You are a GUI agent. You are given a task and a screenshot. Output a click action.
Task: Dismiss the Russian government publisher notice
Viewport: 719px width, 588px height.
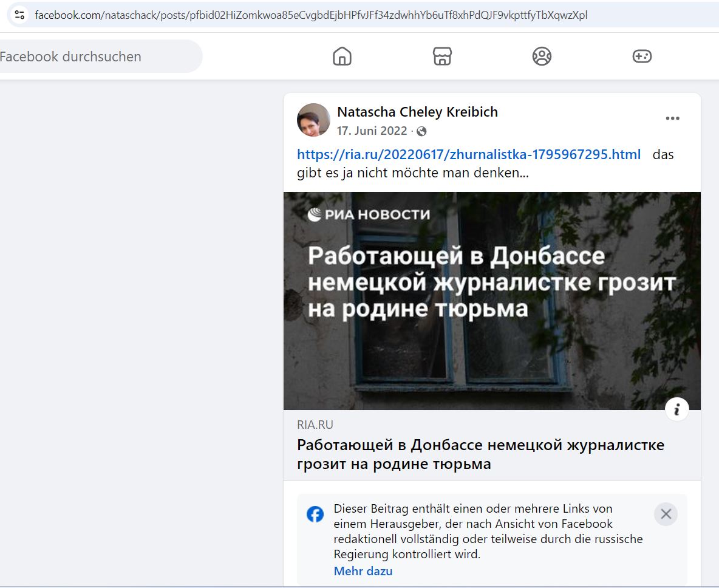[666, 514]
